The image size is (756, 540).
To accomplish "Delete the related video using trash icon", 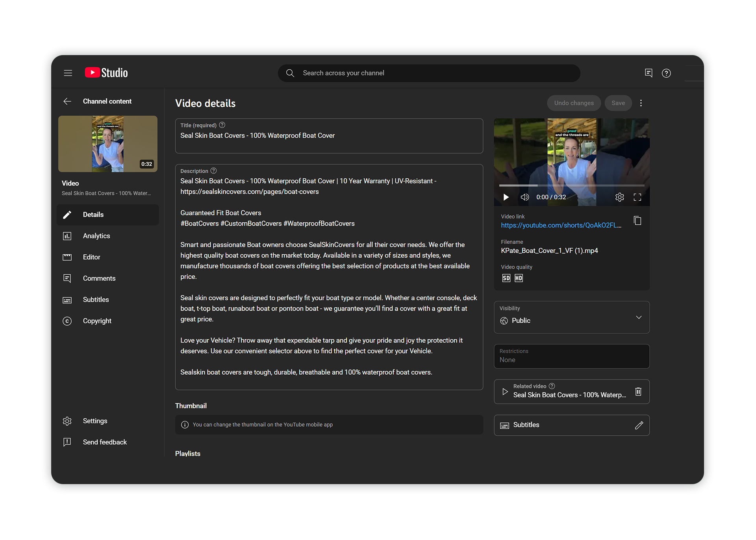I will click(638, 392).
